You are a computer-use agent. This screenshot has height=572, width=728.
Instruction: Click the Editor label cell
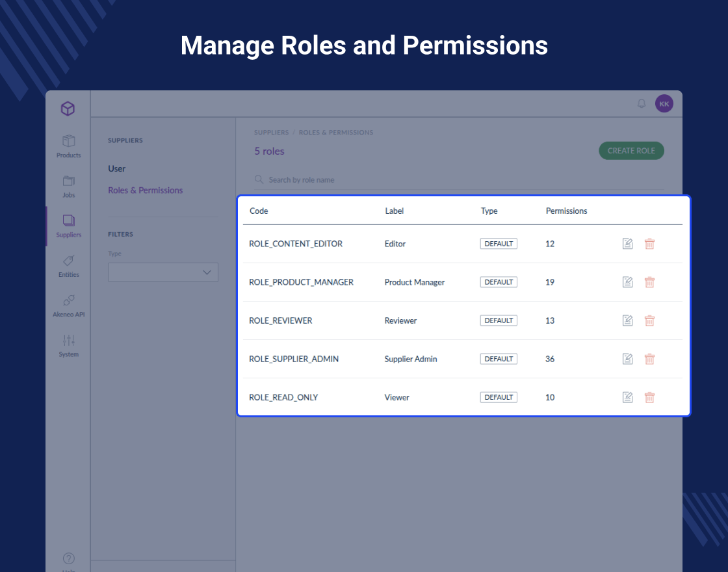395,244
